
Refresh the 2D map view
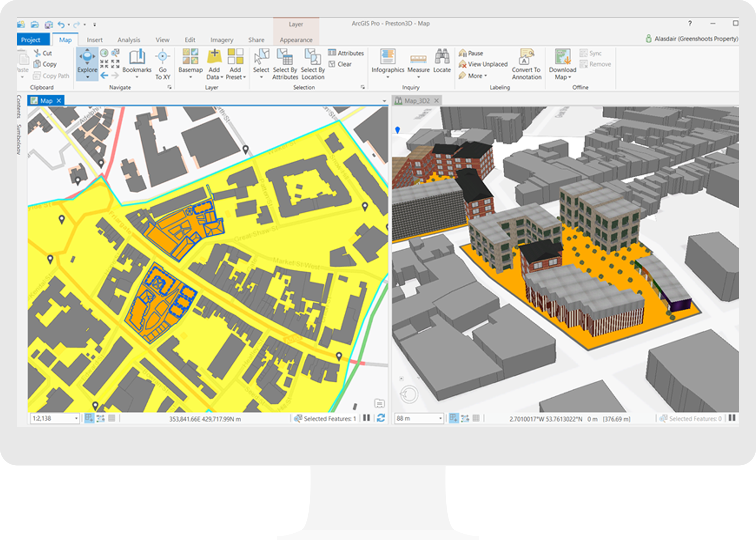(381, 418)
